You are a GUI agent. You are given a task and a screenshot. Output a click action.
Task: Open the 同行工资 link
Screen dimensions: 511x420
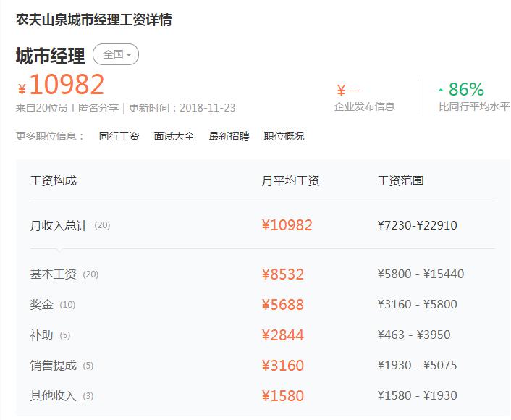click(119, 136)
